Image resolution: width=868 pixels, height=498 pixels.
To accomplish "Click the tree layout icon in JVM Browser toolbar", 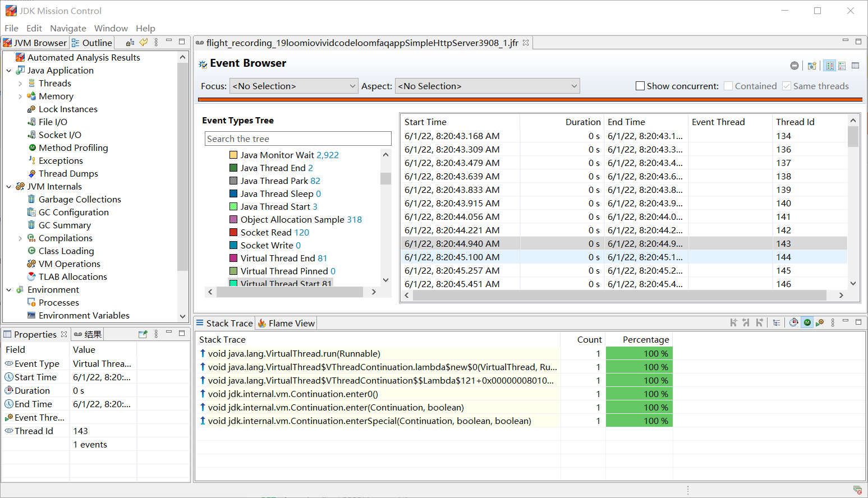I will pos(130,42).
